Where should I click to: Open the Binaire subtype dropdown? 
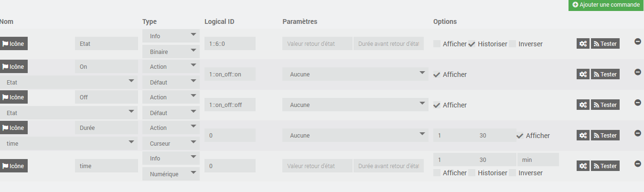click(171, 51)
